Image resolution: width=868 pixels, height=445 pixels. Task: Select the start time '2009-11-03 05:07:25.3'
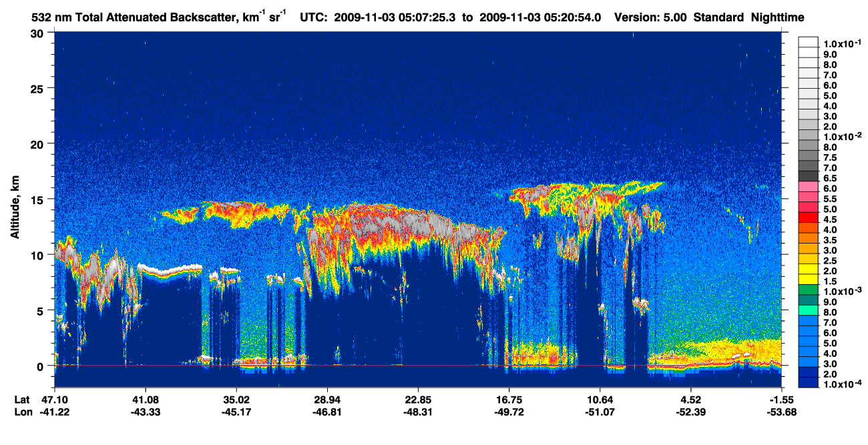pos(396,18)
